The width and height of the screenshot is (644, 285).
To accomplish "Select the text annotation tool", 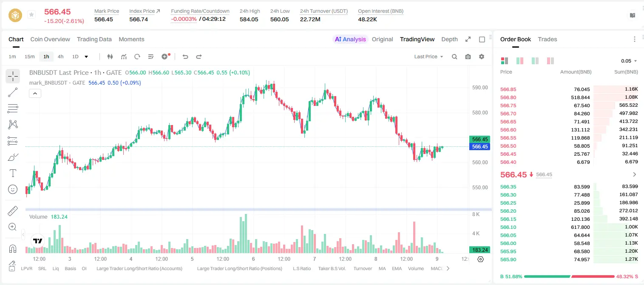I will coord(13,173).
